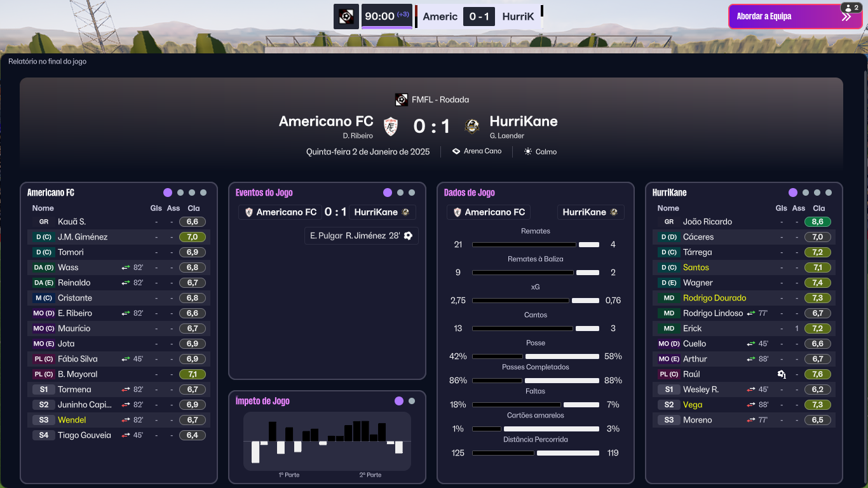
Task: Sort by Gls column in HurriKane panel
Action: coord(782,208)
